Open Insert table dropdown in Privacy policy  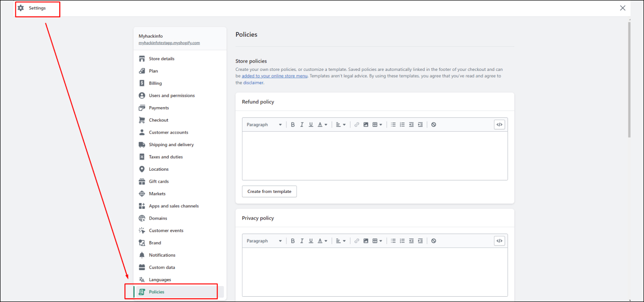[377, 241]
